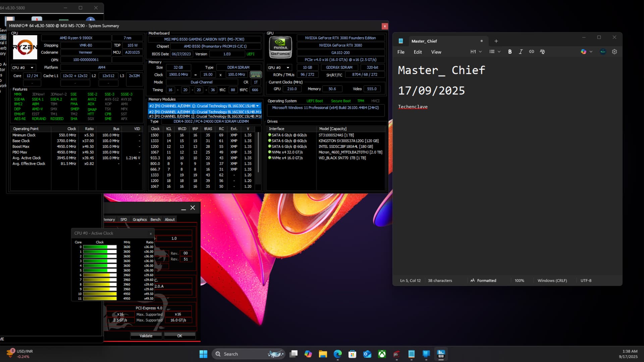Viewport: 644px width, 362px height.
Task: Click the NVIDIA GeForce logo in GPU section
Action: (280, 47)
